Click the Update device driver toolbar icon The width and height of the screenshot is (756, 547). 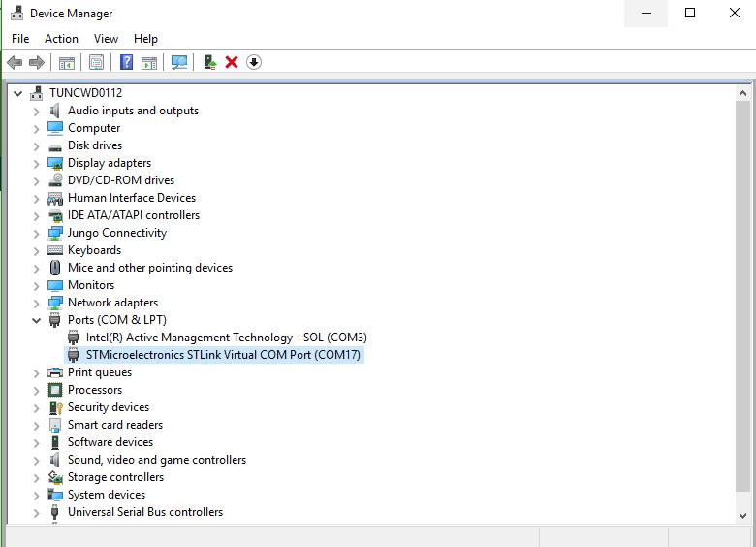point(210,62)
